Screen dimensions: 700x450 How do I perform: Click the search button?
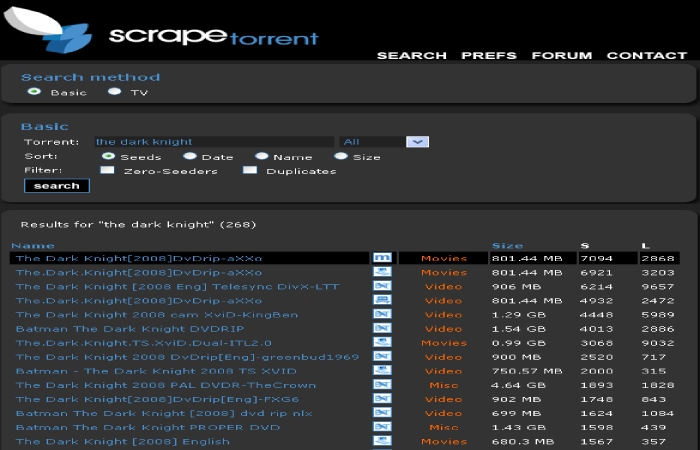click(57, 186)
